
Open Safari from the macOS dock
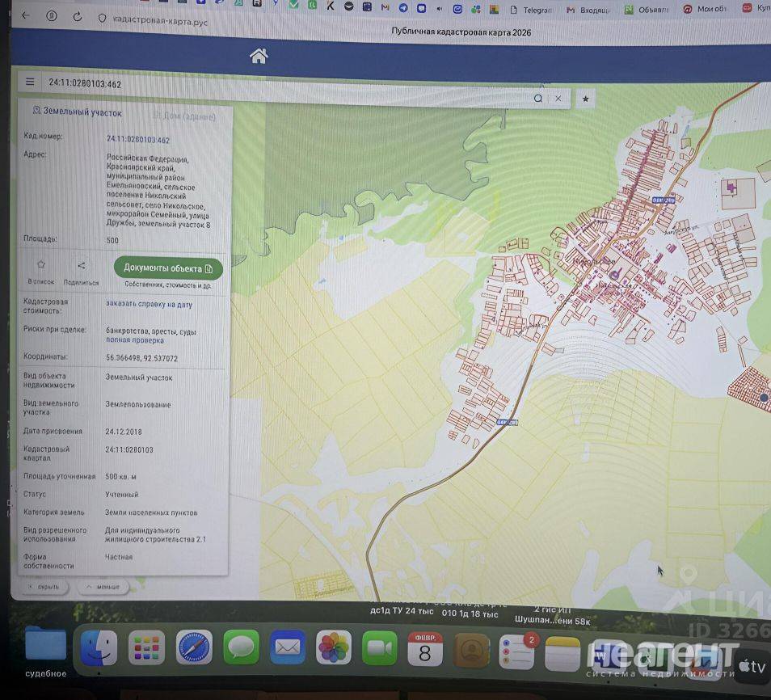[x=194, y=648]
